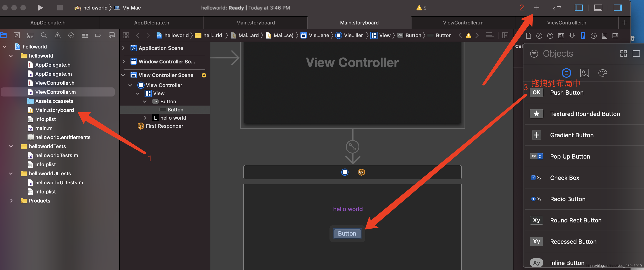644x270 pixels.
Task: Open the View Effects inspector icon
Action: click(615, 36)
